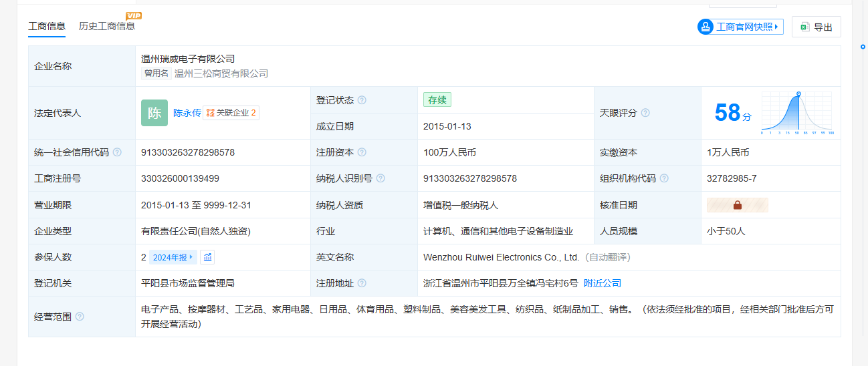
Task: Click 陈 avatar of legal representative
Action: [x=154, y=113]
